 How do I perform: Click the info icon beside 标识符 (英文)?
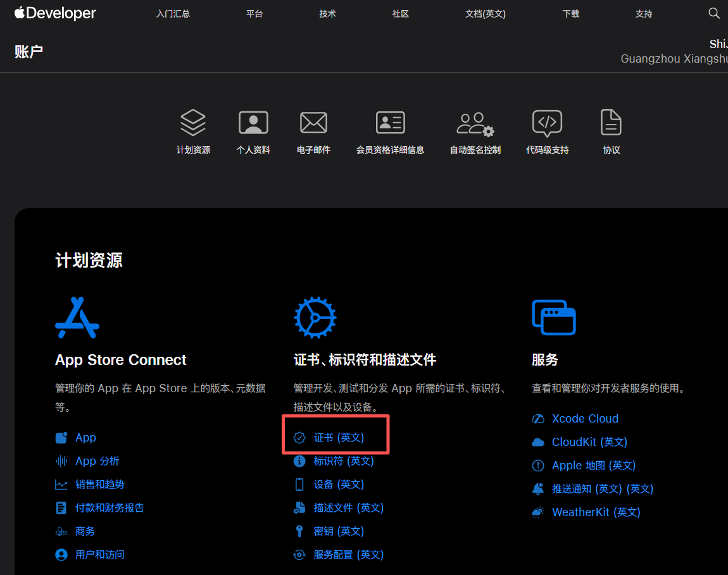click(299, 461)
